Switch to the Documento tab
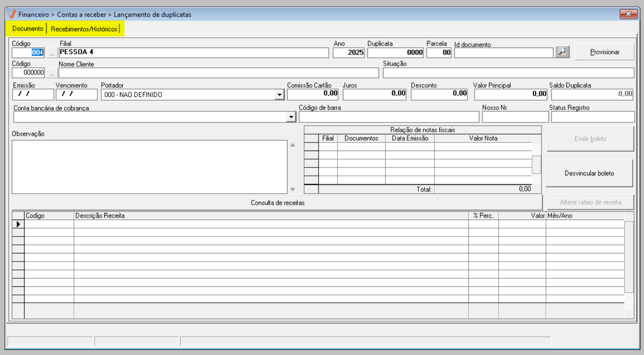 pos(28,29)
